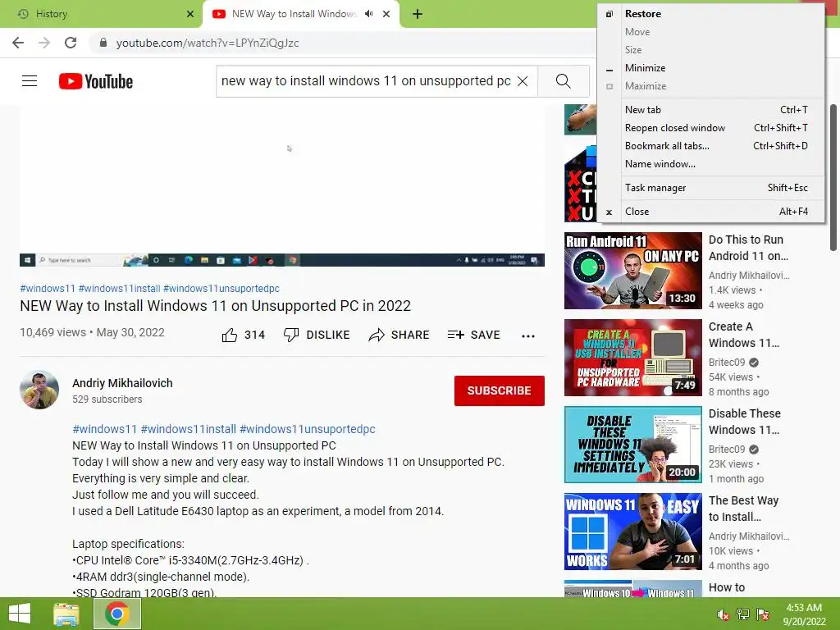Open #windows11install hashtag above the title
Image resolution: width=840 pixels, height=630 pixels.
click(x=120, y=288)
